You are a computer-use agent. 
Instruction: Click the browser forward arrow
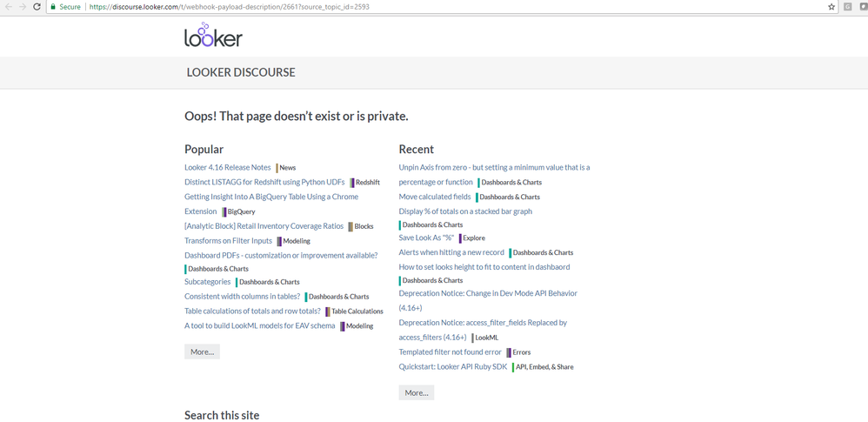click(23, 7)
